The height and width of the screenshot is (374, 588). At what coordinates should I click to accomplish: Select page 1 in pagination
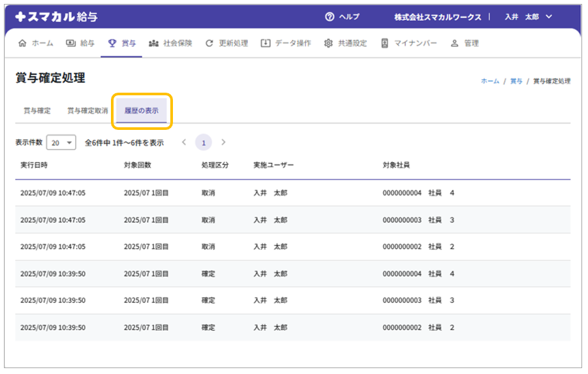click(x=204, y=142)
